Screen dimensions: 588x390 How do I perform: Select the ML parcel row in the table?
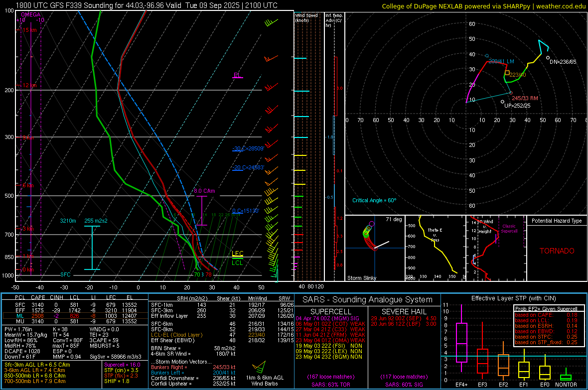click(75, 316)
